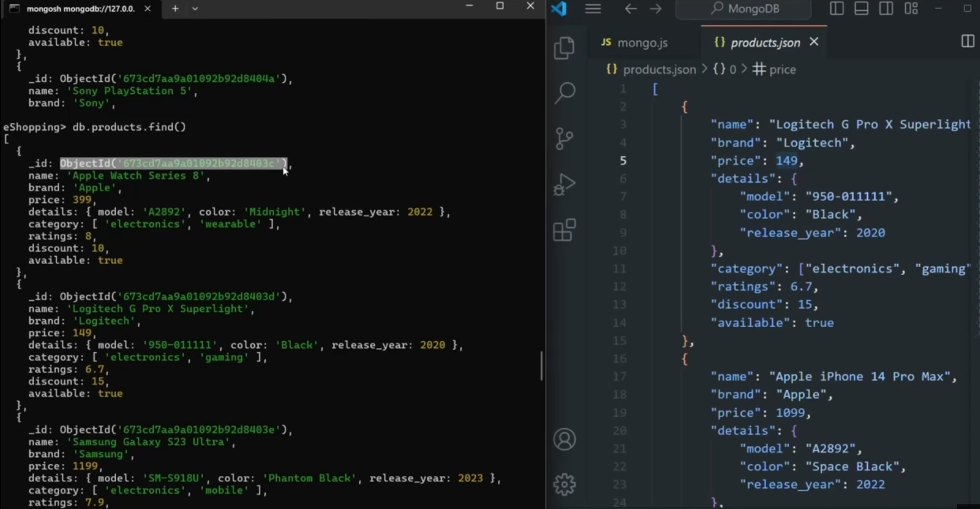Click 'Sony PlayStation 5' in terminal output
This screenshot has height=509, width=980.
(129, 91)
